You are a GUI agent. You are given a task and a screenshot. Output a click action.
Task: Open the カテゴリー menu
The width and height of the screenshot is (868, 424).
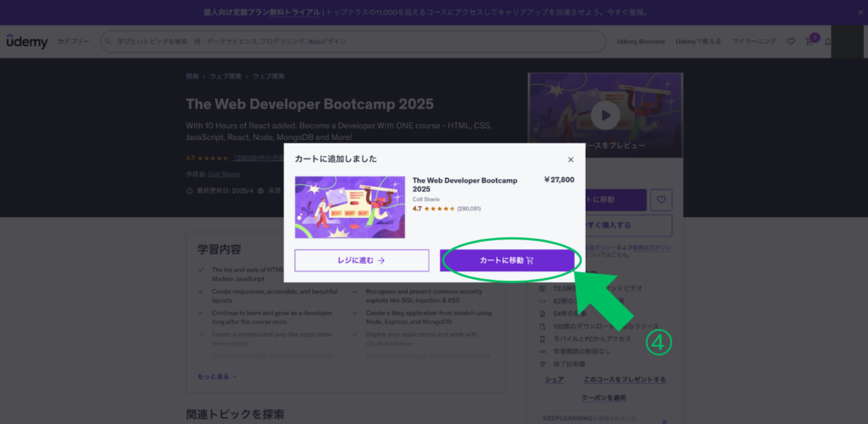[x=73, y=42]
